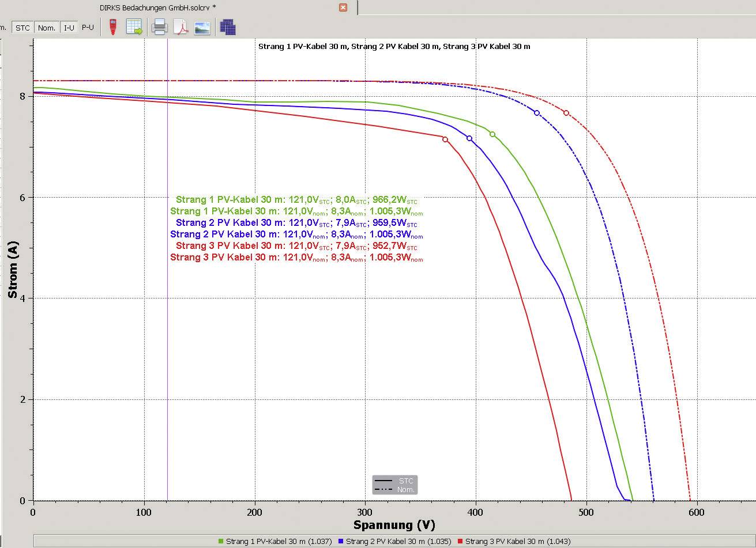
Task: Switch to the I-U curve view
Action: tap(69, 27)
